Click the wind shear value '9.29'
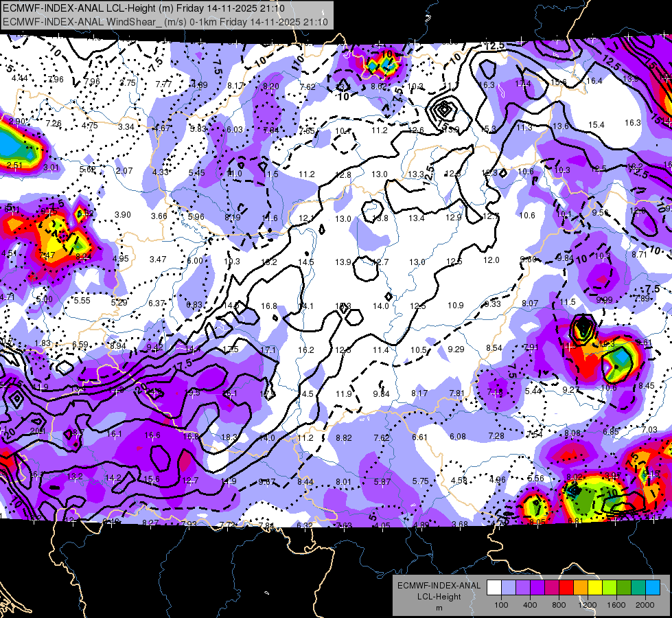The image size is (672, 618). tap(456, 349)
